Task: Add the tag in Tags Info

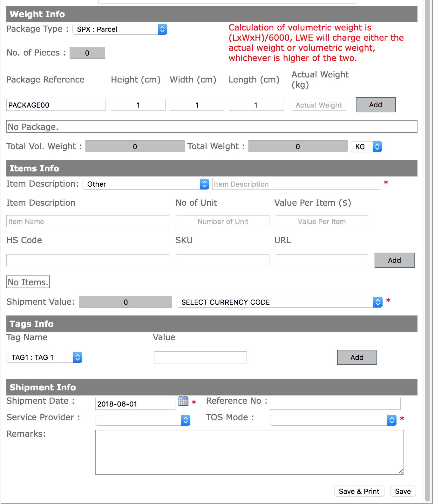Action: point(357,357)
